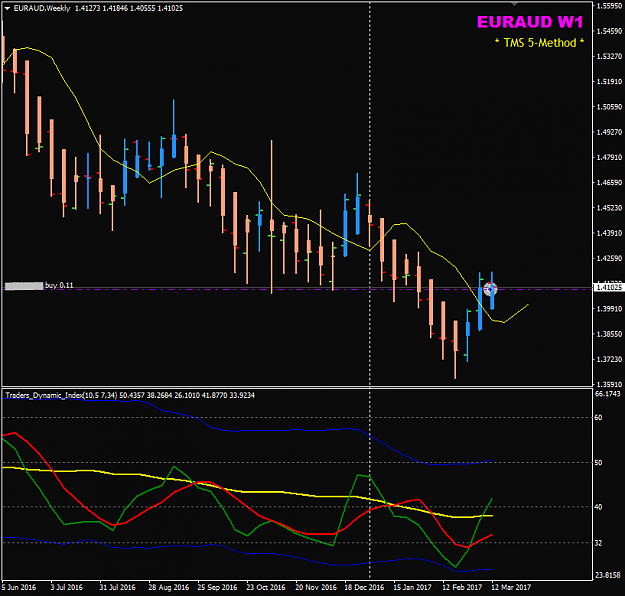Click the 1.50590 price scale value
Viewport: 625px width, 596px height.
click(609, 107)
